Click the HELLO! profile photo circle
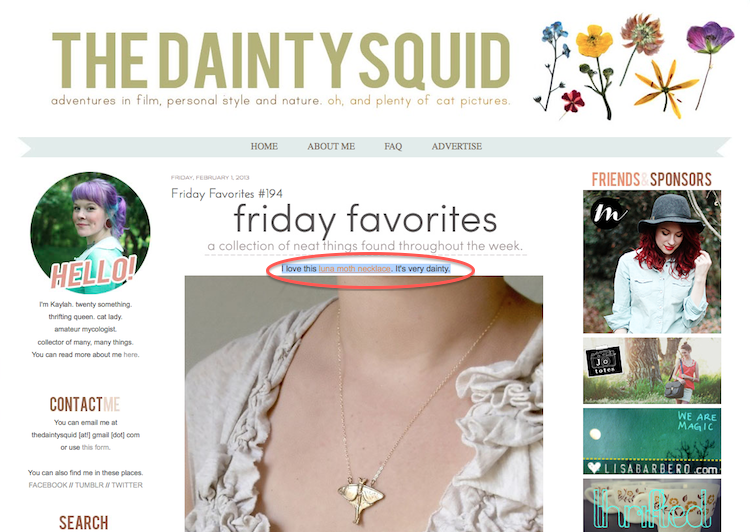Screen dimensions: 750x532 [90, 233]
